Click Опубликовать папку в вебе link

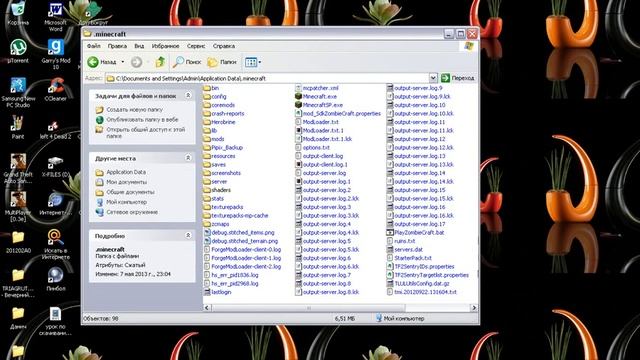[142, 120]
